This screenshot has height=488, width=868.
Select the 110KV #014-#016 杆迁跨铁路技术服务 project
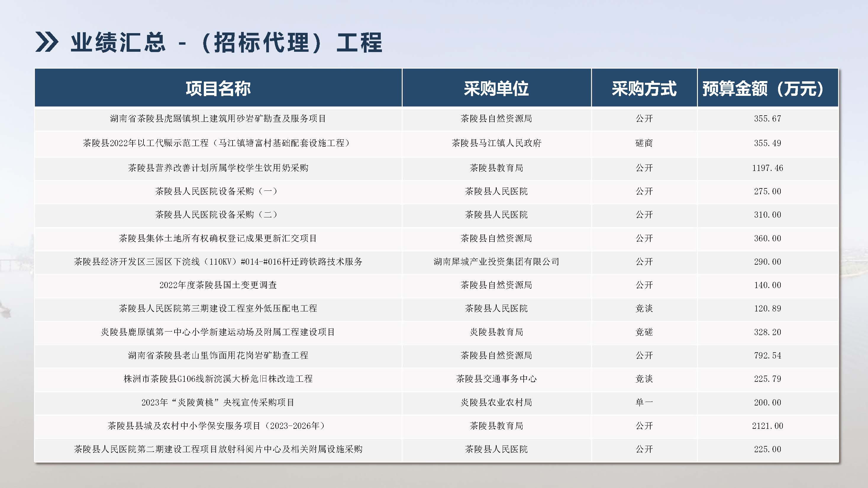click(218, 262)
